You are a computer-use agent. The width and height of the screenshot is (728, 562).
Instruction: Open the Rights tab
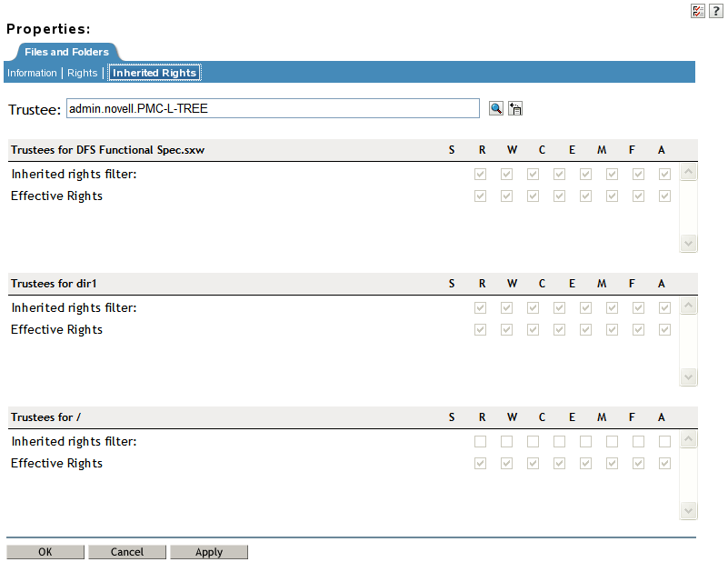click(82, 73)
